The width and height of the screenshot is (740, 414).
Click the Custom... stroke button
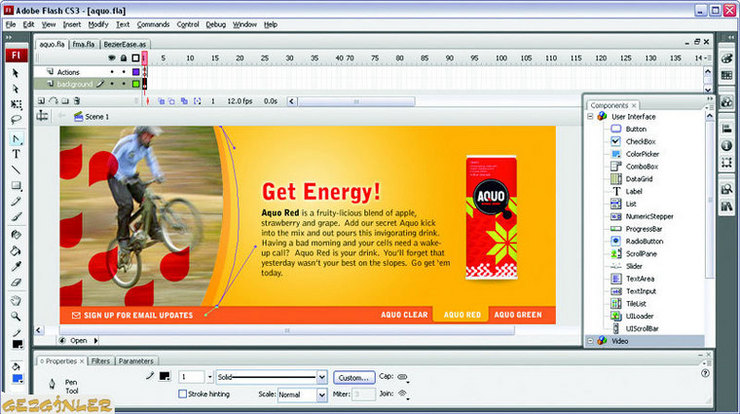[354, 378]
